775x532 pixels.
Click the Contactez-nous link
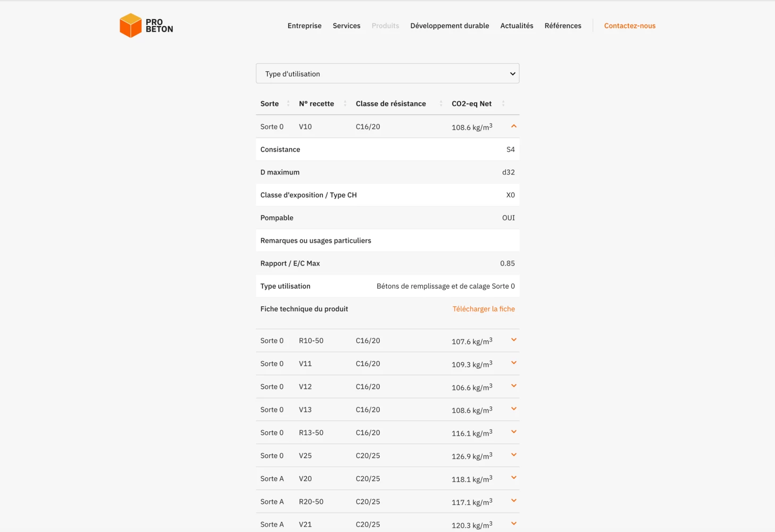629,26
